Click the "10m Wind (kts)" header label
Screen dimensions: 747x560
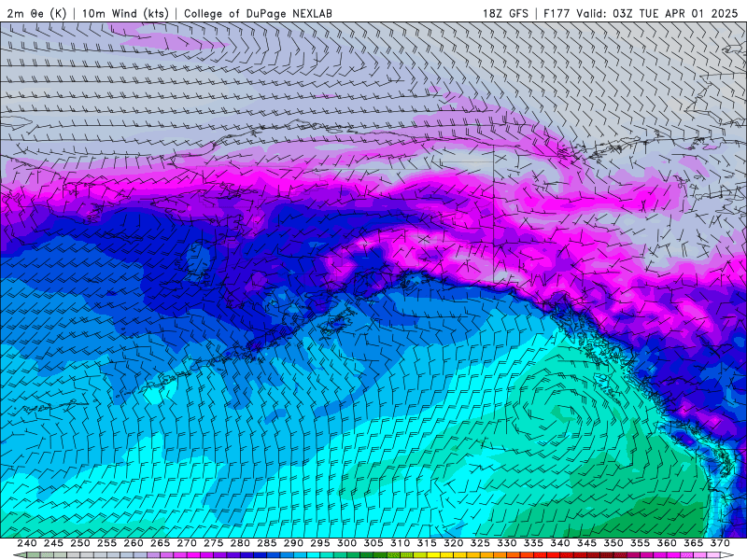tap(125, 13)
